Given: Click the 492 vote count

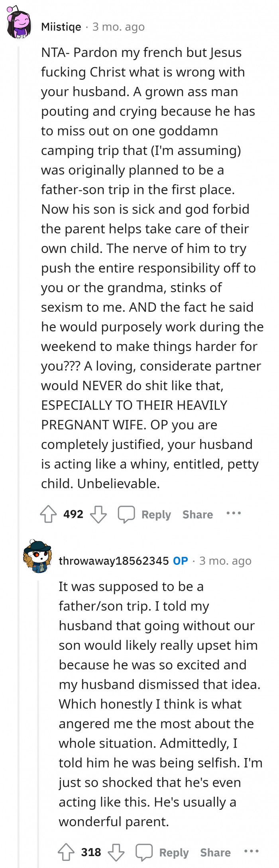Looking at the screenshot, I should [x=73, y=514].
